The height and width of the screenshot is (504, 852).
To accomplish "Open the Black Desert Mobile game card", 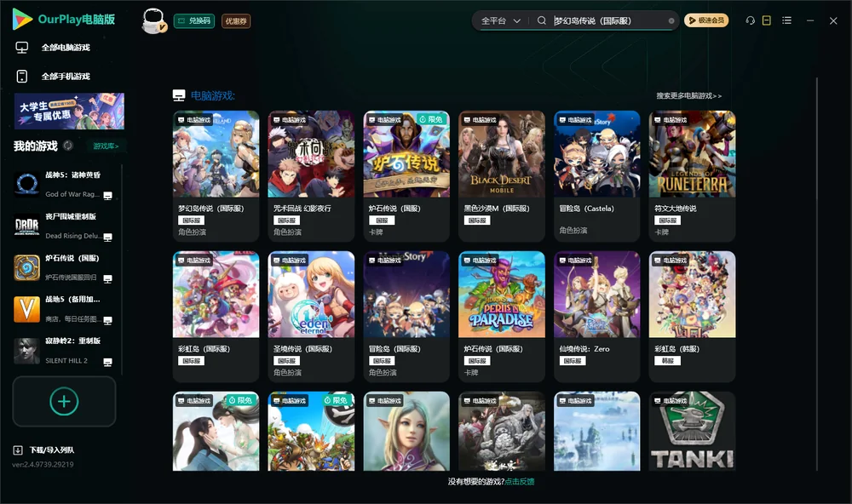I will pyautogui.click(x=502, y=176).
